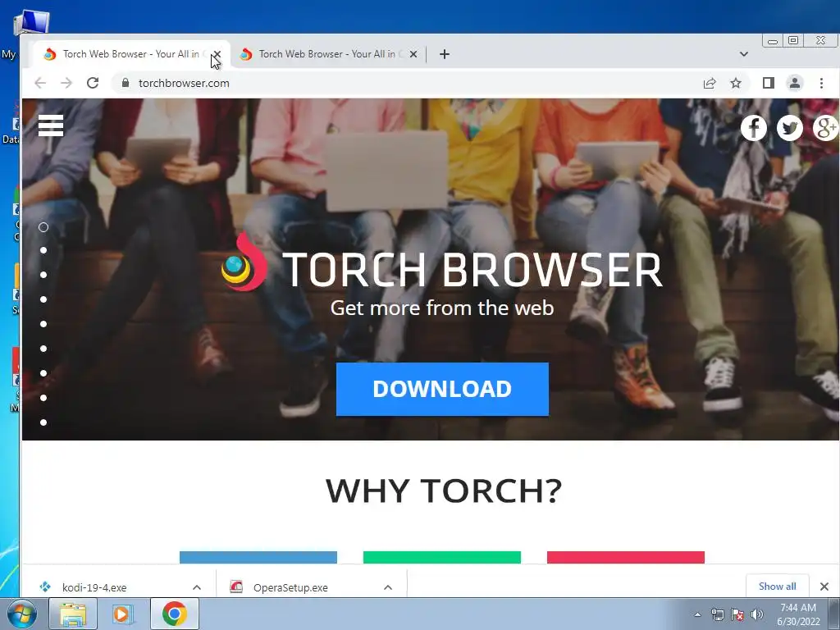840x630 pixels.
Task: Close the downloads bar
Action: click(x=824, y=587)
